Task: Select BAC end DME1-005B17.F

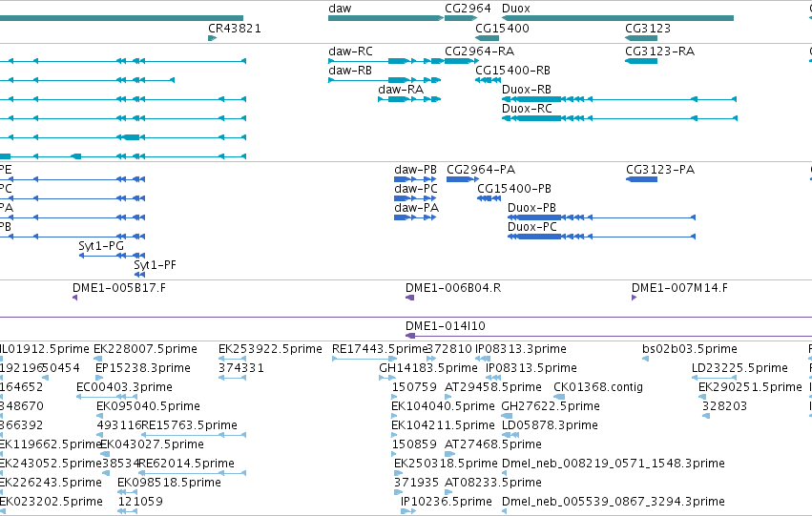Action: click(75, 298)
